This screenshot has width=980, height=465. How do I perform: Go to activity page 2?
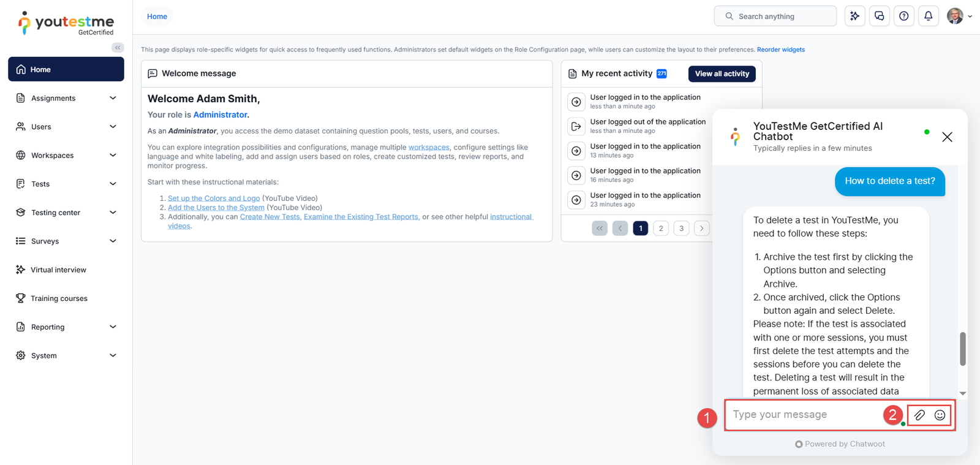click(x=661, y=229)
